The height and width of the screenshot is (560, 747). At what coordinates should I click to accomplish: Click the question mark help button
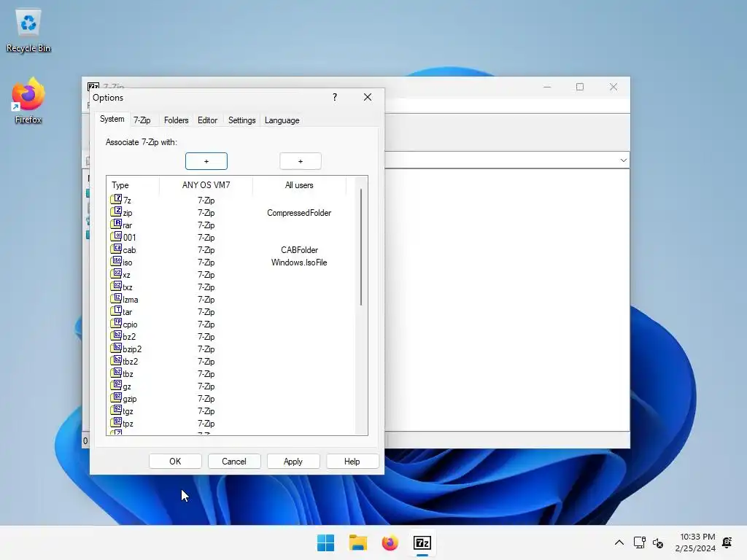click(335, 97)
